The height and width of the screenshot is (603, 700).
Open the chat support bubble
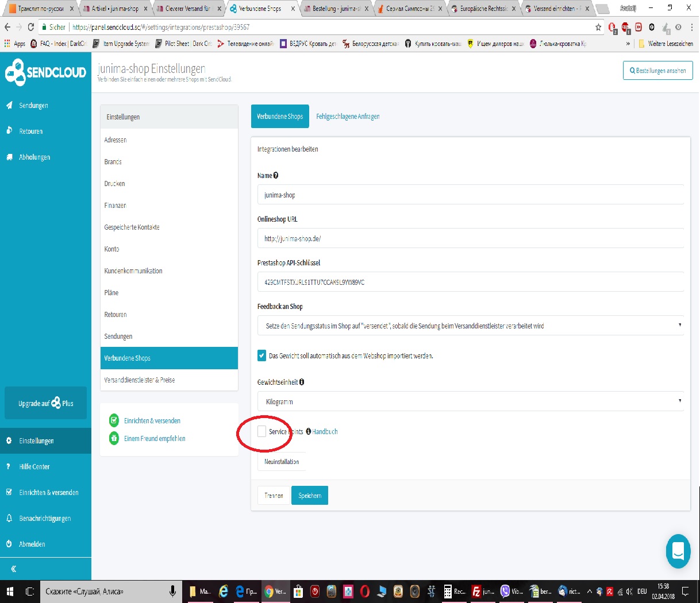coord(678,551)
